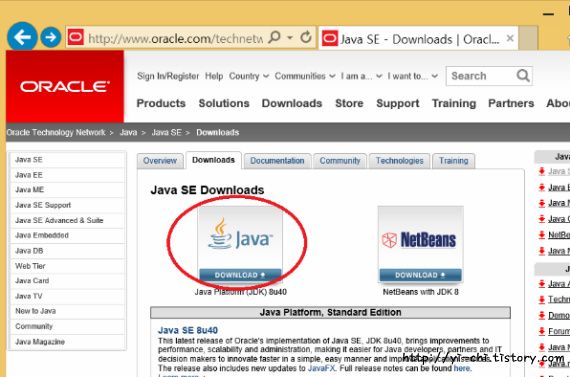The height and width of the screenshot is (377, 570).
Task: Click download arrow icon beside NetBe link
Action: click(542, 235)
